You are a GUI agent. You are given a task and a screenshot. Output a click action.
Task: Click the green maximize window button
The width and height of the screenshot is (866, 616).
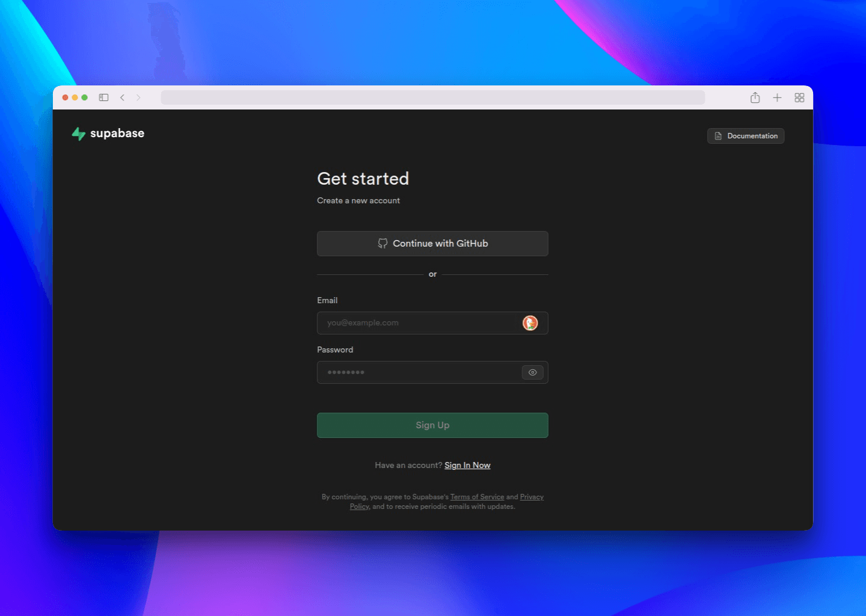point(85,97)
